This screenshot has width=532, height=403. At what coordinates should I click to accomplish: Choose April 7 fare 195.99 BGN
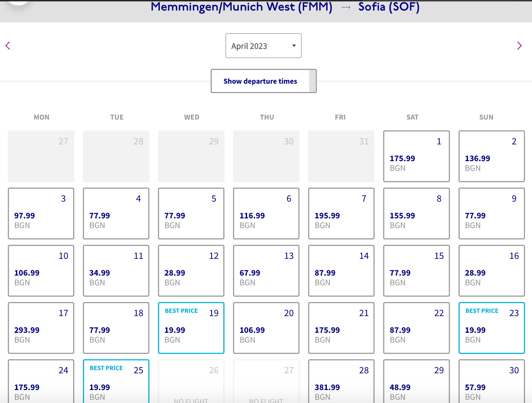pos(341,214)
